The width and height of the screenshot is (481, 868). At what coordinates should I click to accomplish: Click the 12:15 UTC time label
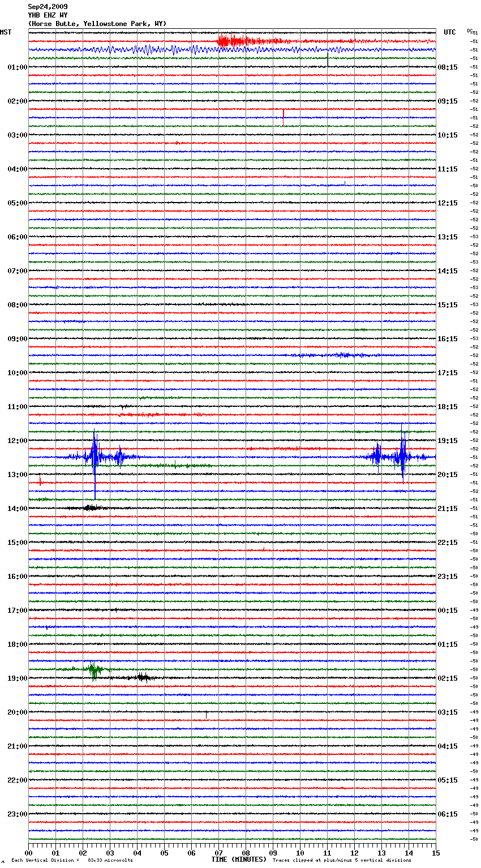point(448,203)
